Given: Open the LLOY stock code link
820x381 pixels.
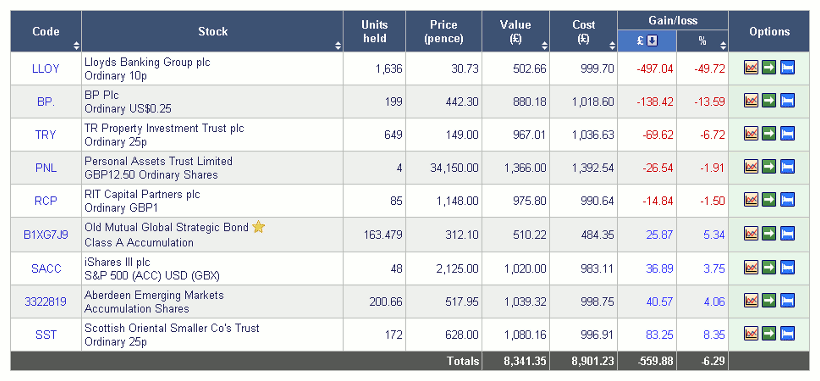Looking at the screenshot, I should [46, 68].
